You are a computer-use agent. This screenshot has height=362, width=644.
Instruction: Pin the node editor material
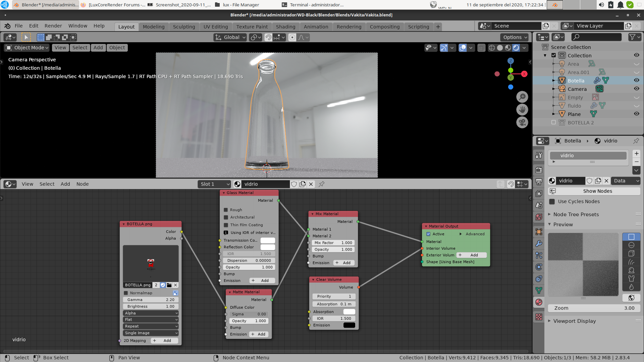[x=321, y=184]
